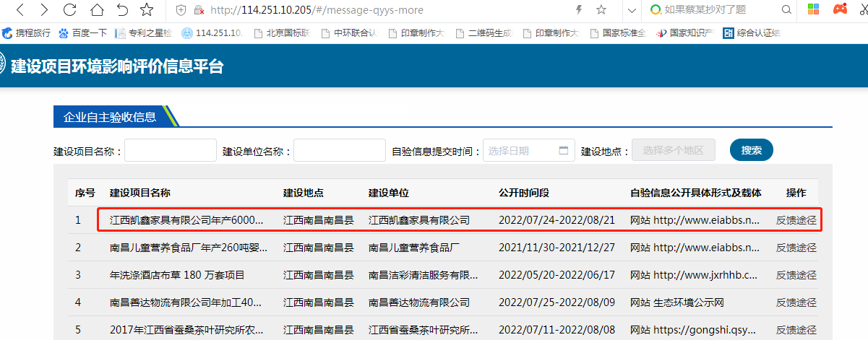Open the 二维码生成 bookmark
This screenshot has width=868, height=340.
(x=484, y=32)
